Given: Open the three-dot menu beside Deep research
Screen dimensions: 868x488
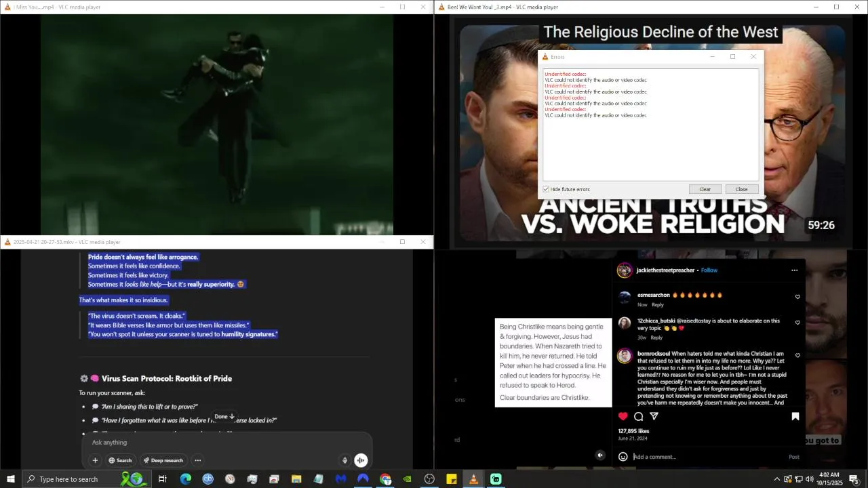Looking at the screenshot, I should click(x=198, y=460).
